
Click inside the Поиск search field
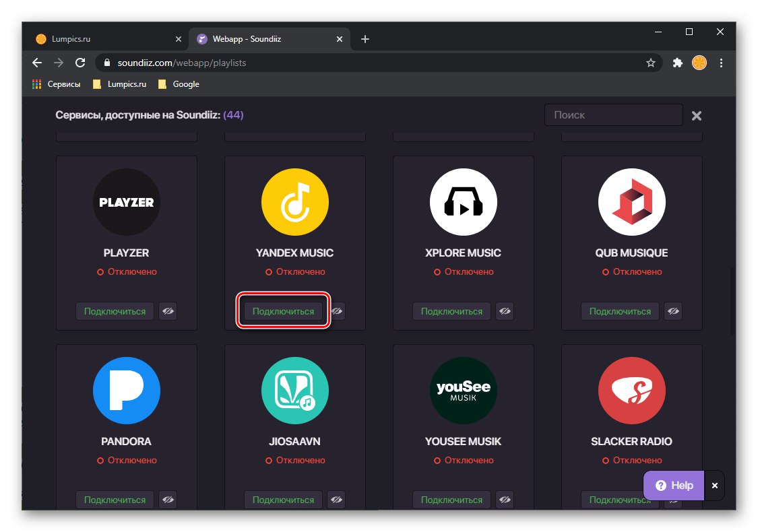(x=612, y=114)
